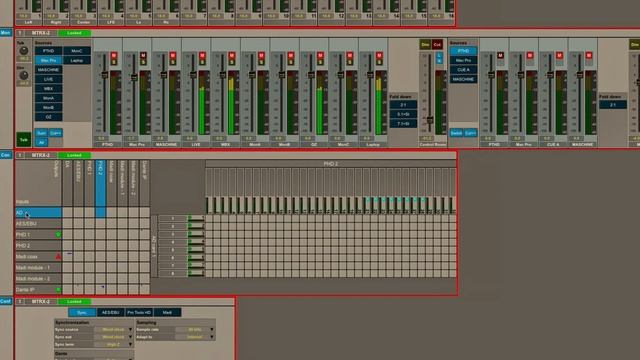Select PTHD in the cue Sources list

463,51
